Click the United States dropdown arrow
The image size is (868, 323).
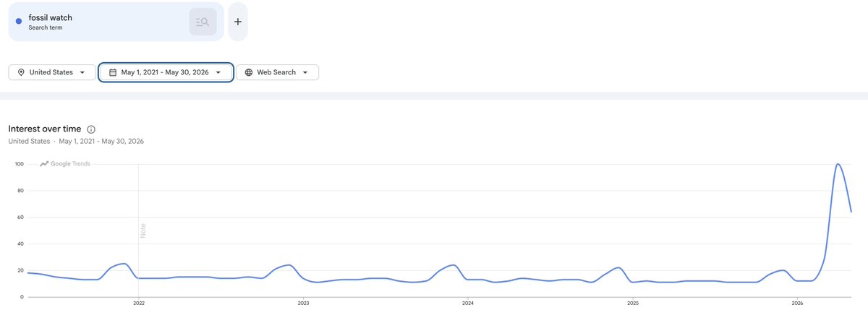83,72
